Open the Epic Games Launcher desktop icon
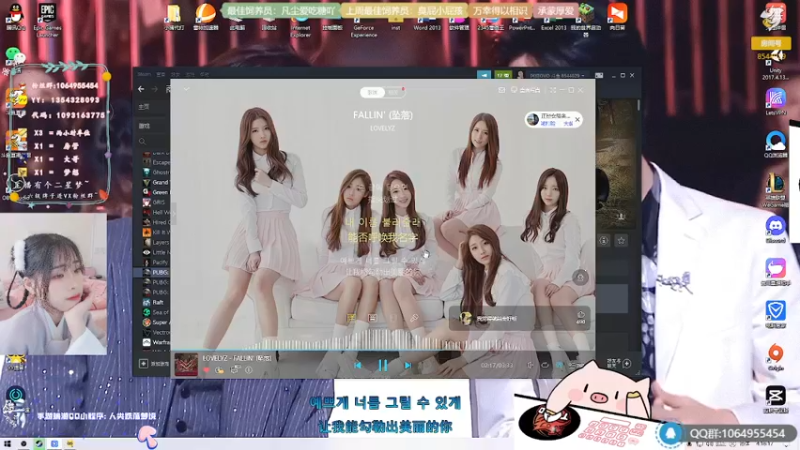The height and width of the screenshot is (450, 800). pos(47,19)
